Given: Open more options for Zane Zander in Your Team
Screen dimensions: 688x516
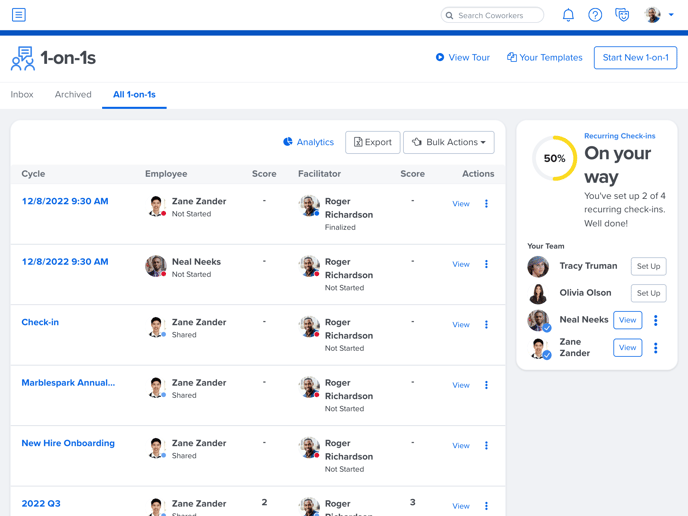Looking at the screenshot, I should pos(656,348).
